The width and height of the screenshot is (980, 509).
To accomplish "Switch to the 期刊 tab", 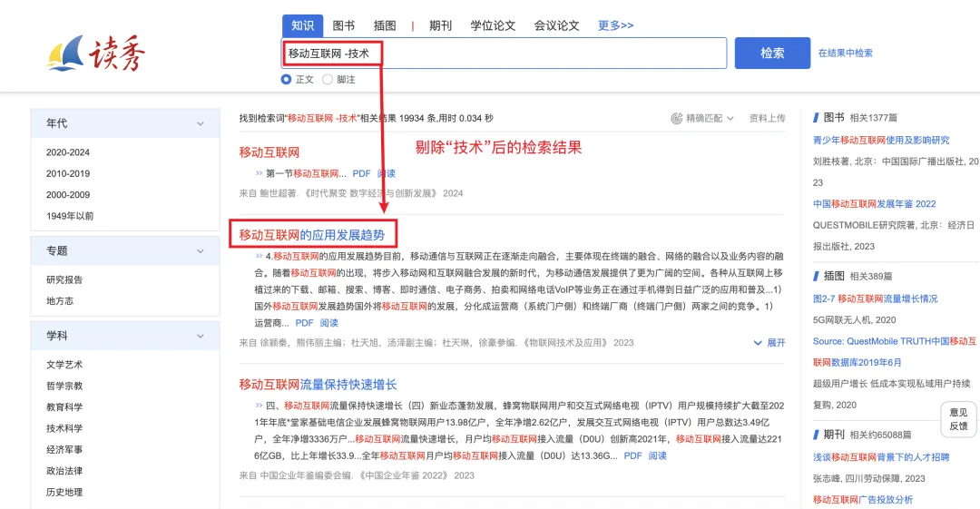I will 440,25.
